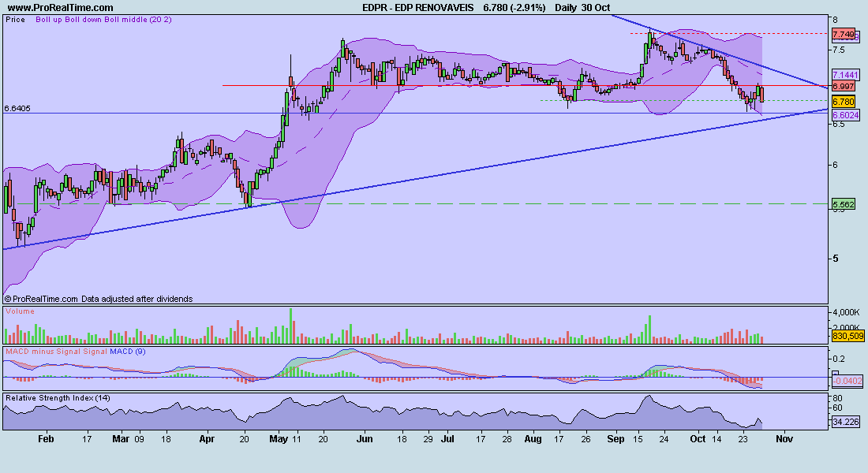Image resolution: width=868 pixels, height=473 pixels.
Task: Select the Volume panel label
Action: pos(20,311)
